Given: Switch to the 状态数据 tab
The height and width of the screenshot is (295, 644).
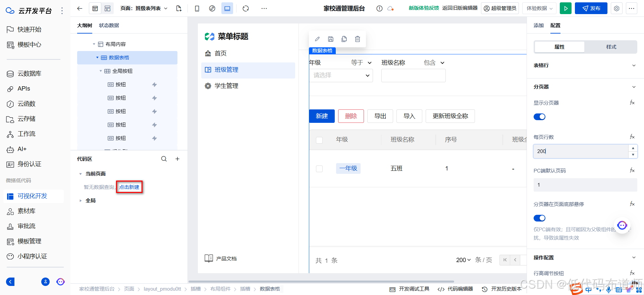Looking at the screenshot, I should (x=109, y=26).
